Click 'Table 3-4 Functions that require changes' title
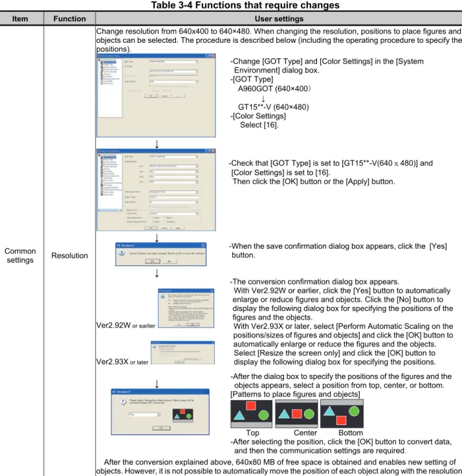Image resolution: width=462 pixels, height=476 pixels. point(245,5)
